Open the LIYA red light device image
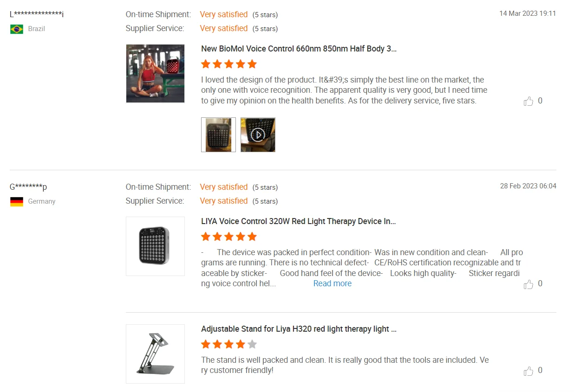 pos(155,246)
